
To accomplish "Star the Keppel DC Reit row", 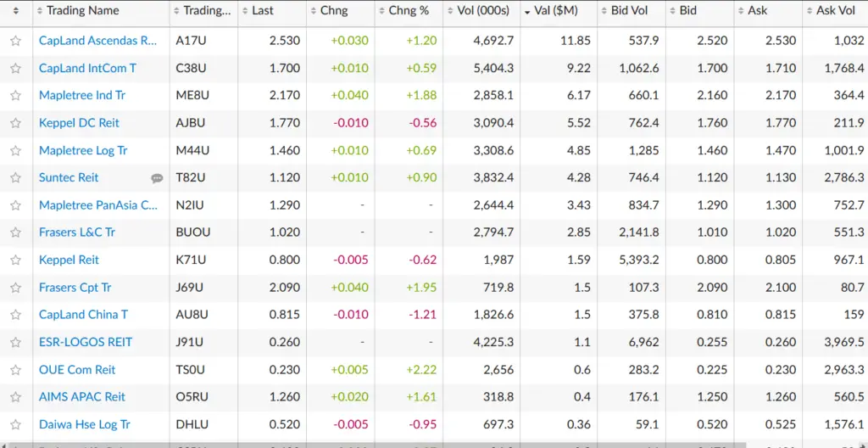I will pos(15,123).
